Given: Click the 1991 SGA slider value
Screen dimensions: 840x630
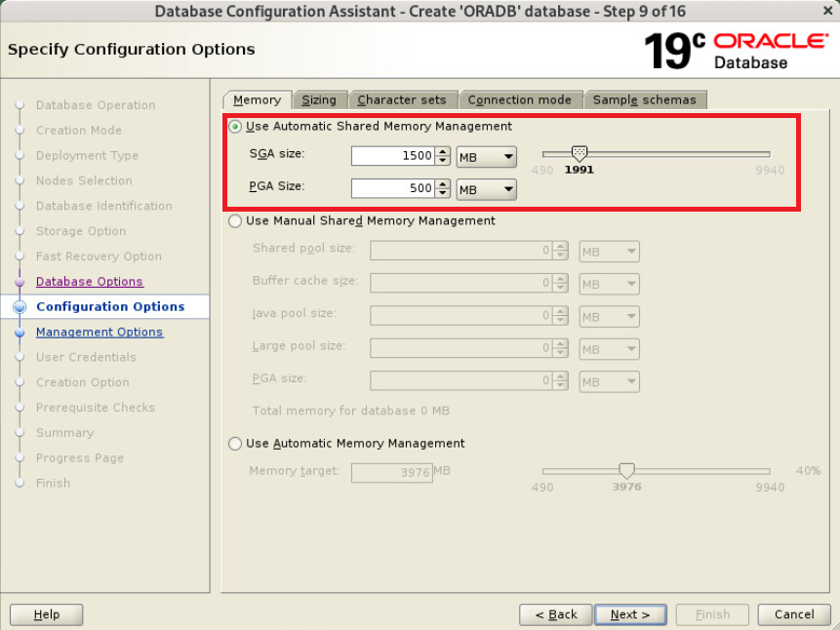Looking at the screenshot, I should 580,170.
